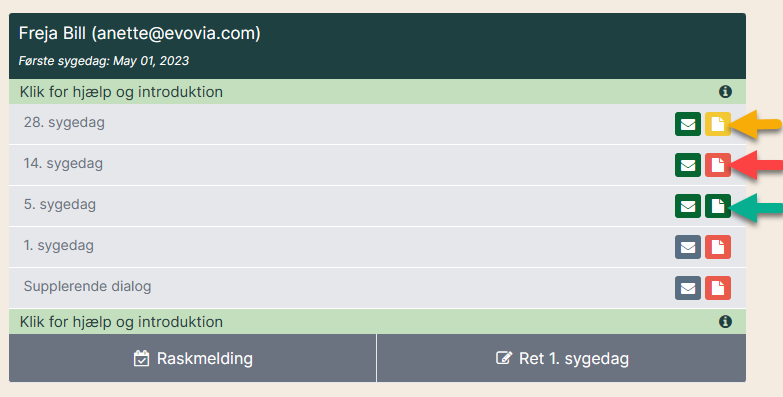Click the bottom info circle icon
This screenshot has height=397, width=783.
pyautogui.click(x=725, y=321)
